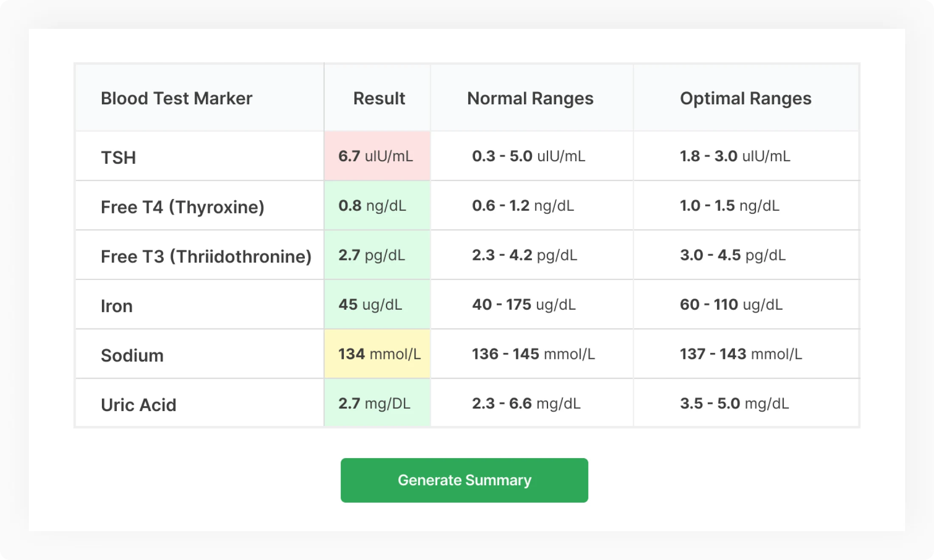Click the Generate Summary button
This screenshot has width=934, height=560.
[464, 480]
